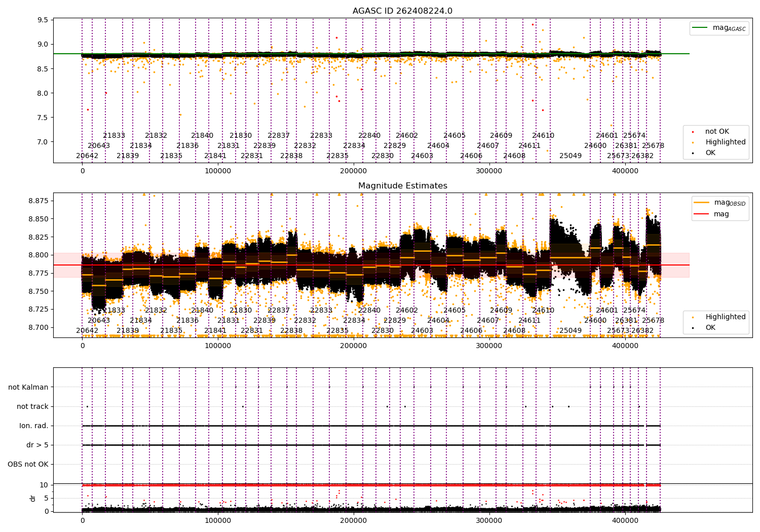Click the 300000 x-axis tick of middle plot
The height and width of the screenshot is (532, 760).
(x=489, y=346)
